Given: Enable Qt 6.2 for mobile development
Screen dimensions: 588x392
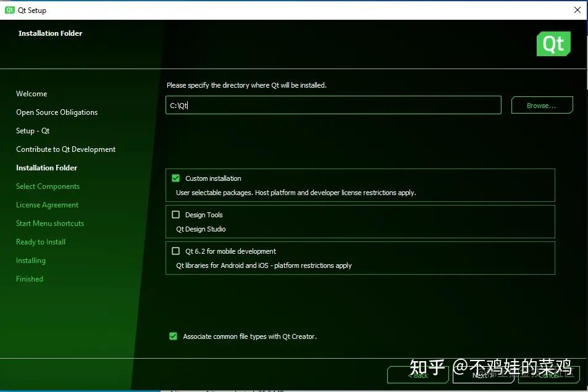Looking at the screenshot, I should pyautogui.click(x=175, y=251).
